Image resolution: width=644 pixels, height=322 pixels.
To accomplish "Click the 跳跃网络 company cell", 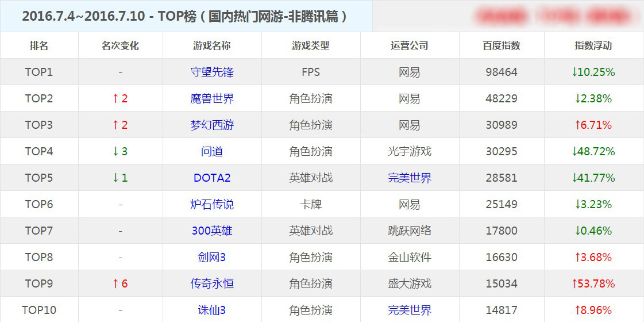I will (x=410, y=231).
